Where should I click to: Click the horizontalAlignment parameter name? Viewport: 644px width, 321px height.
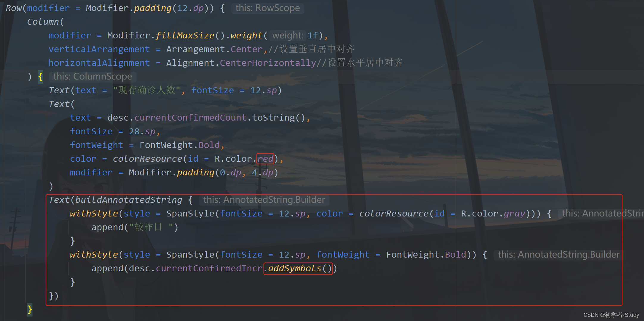[x=99, y=63]
